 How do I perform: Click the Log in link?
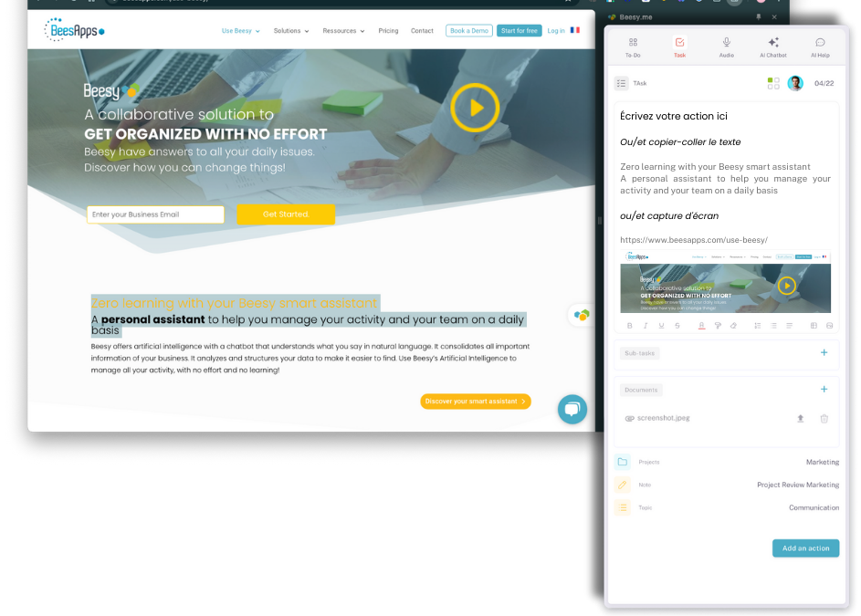556,31
